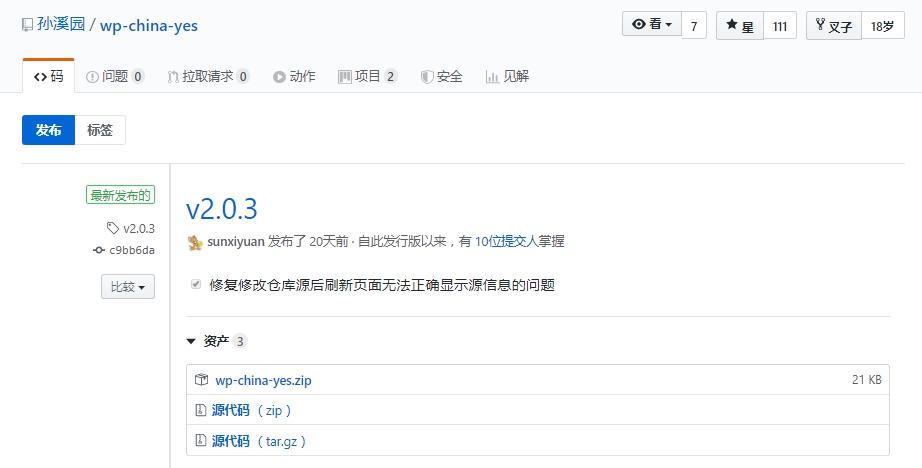Click the commit icon beside c9bb6da
The height and width of the screenshot is (468, 922).
click(99, 250)
